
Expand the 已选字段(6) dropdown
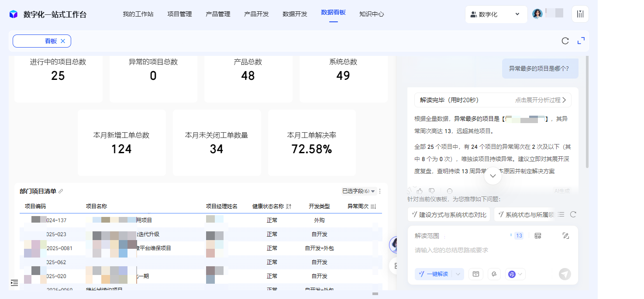[358, 191]
